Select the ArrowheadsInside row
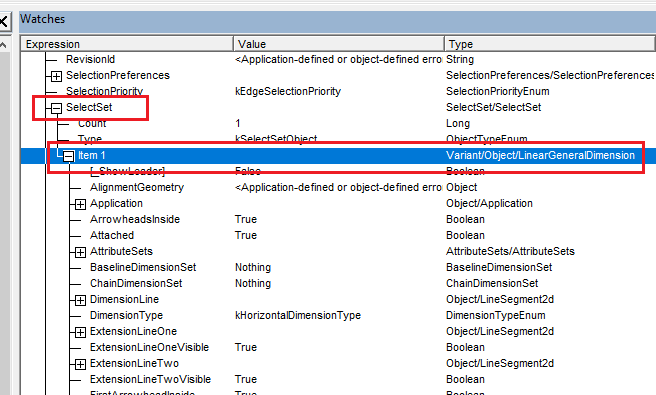Viewport: 656px width, 395px height. (338, 219)
